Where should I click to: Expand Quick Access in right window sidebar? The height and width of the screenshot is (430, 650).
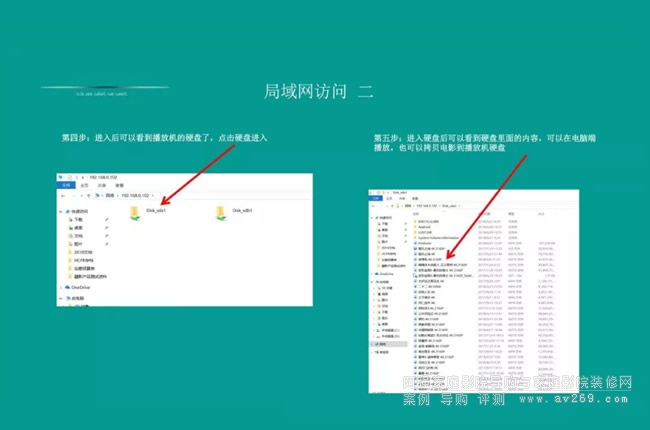[x=372, y=217]
